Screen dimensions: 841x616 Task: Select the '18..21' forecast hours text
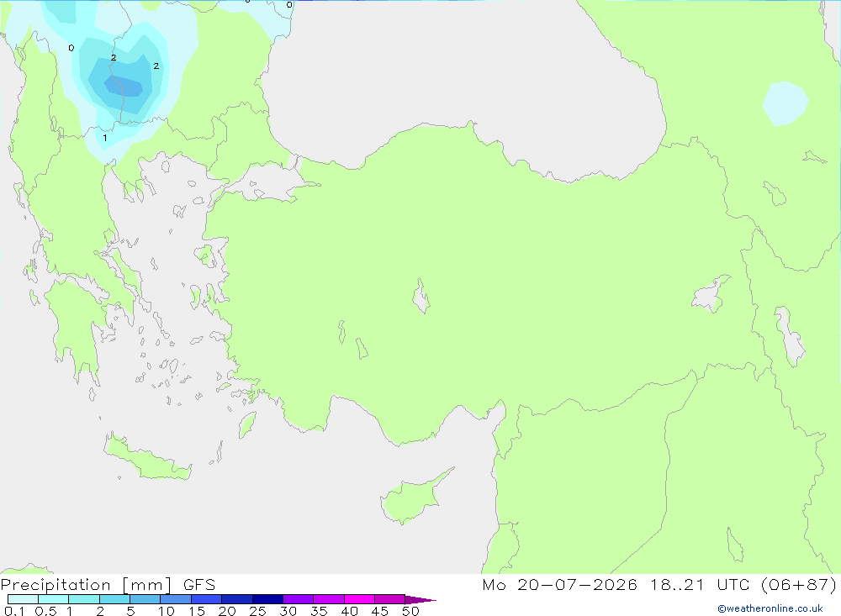click(677, 584)
